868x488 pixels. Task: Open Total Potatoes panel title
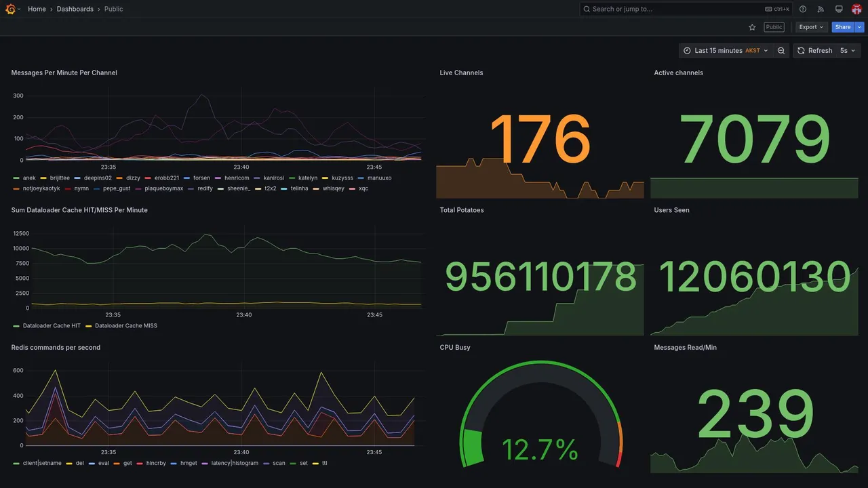click(462, 210)
